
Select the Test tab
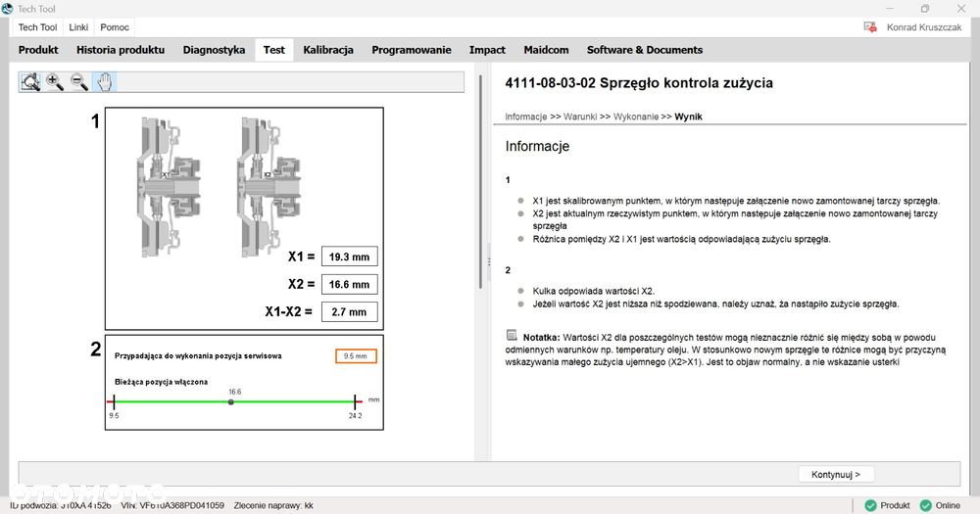point(273,50)
